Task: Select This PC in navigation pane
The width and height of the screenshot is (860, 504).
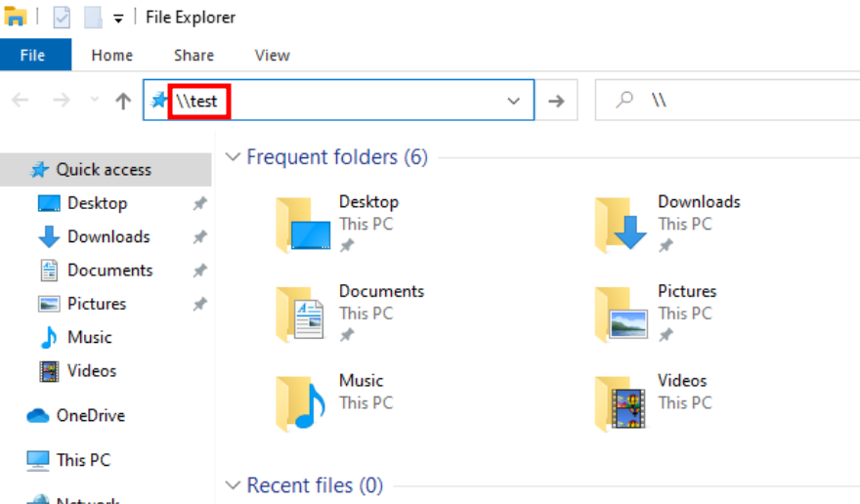Action: tap(83, 459)
